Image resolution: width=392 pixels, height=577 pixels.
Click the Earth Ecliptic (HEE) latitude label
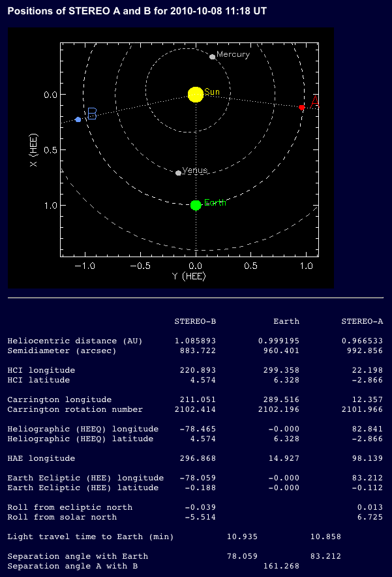click(83, 488)
